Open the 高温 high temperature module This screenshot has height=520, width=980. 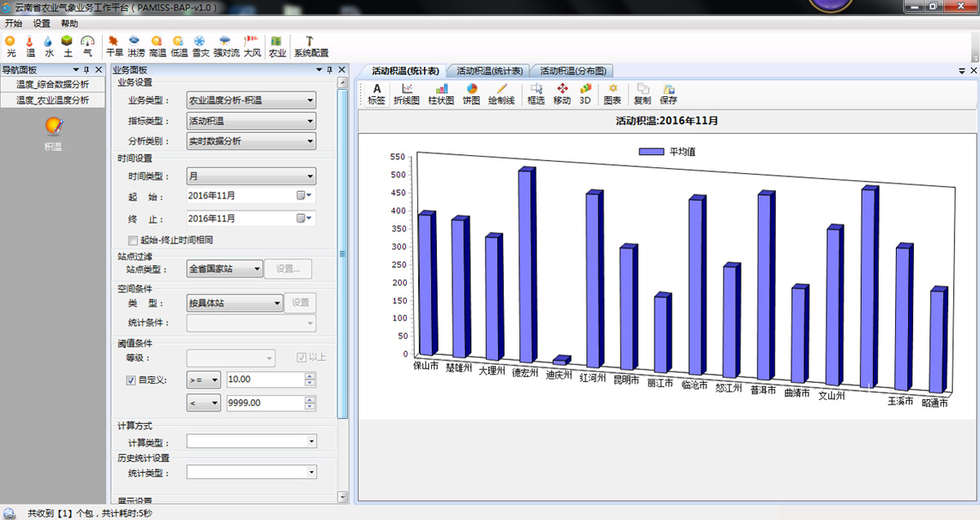pyautogui.click(x=158, y=46)
